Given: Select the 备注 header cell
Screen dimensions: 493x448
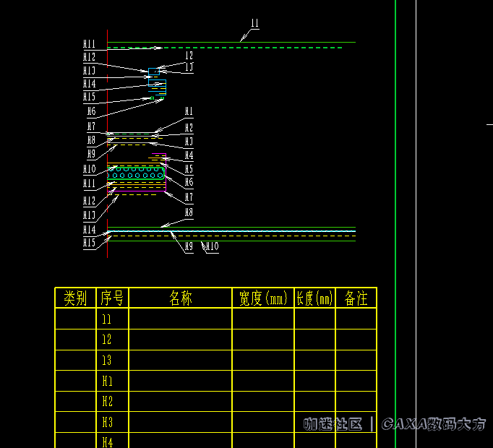Looking at the screenshot, I should coord(356,298).
